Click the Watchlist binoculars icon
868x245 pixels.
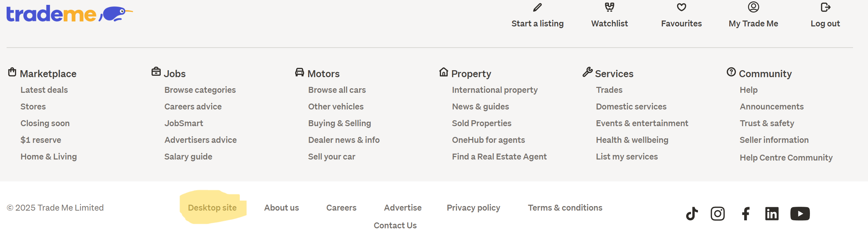tap(609, 7)
